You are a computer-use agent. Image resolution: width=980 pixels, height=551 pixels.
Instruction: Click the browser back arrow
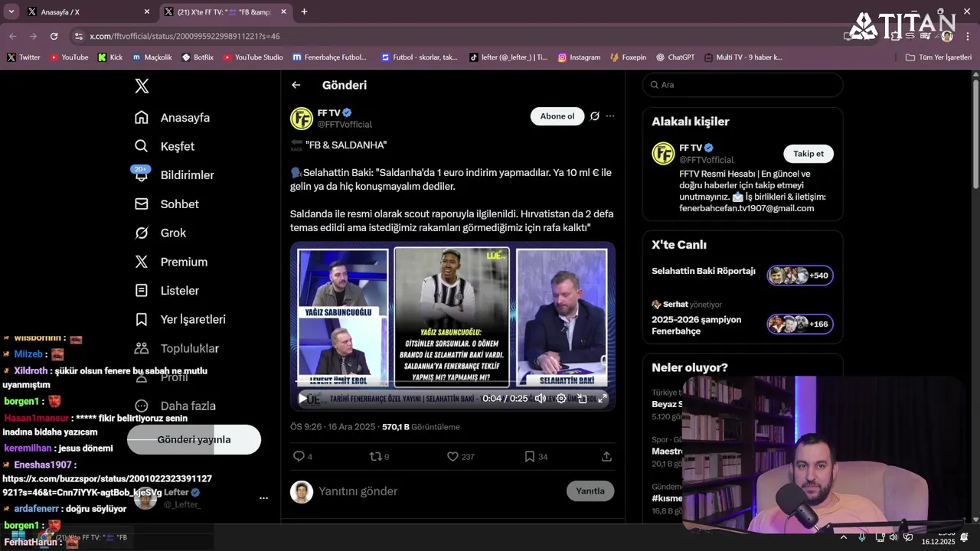(x=13, y=36)
